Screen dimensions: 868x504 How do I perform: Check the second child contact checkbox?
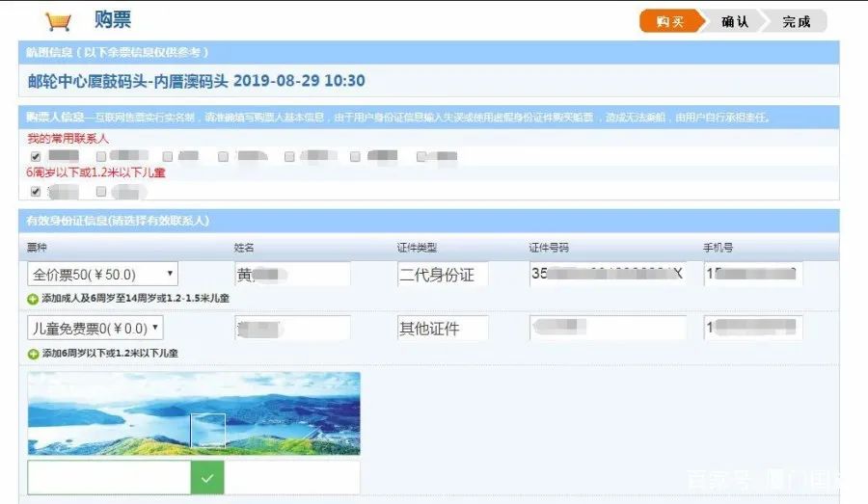click(x=101, y=192)
